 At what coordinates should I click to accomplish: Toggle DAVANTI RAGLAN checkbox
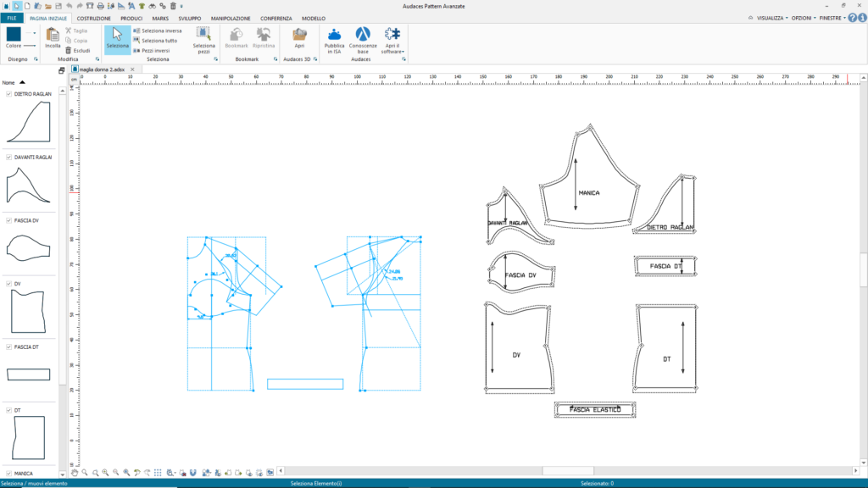pyautogui.click(x=8, y=157)
